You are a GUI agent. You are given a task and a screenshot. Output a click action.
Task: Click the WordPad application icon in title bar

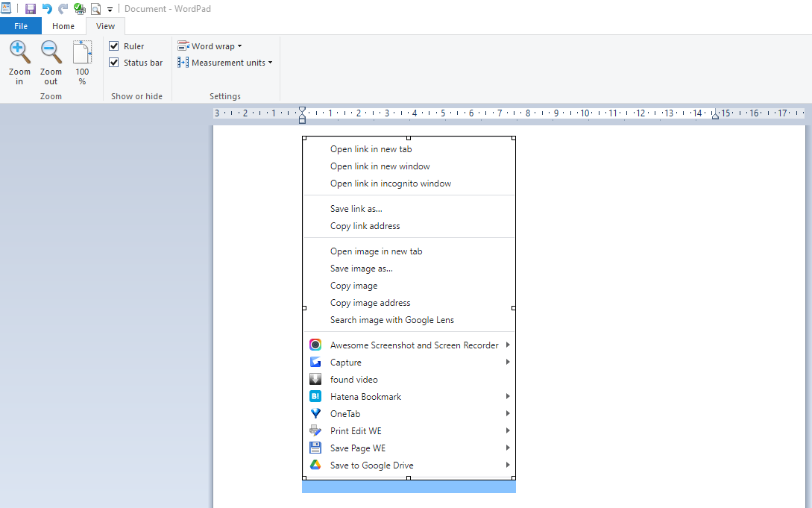click(x=6, y=8)
